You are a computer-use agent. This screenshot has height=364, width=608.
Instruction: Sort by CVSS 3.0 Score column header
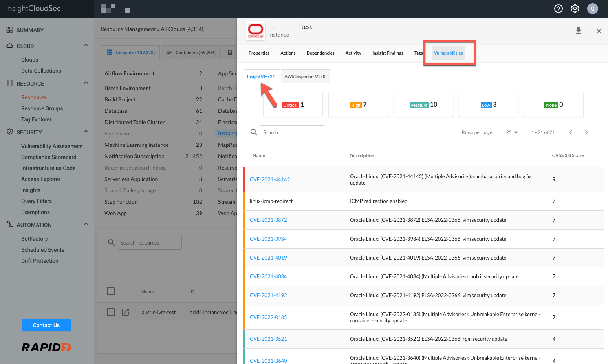(568, 155)
